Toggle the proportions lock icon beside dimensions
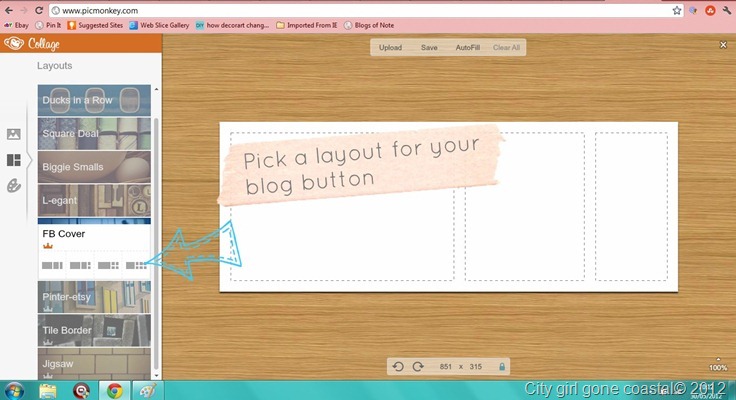Screen dimensions: 736x400 coord(502,367)
